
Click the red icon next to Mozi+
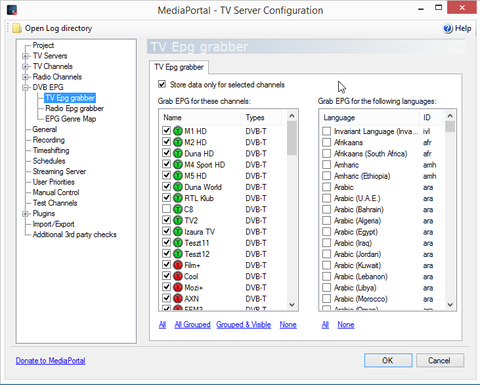click(x=178, y=287)
